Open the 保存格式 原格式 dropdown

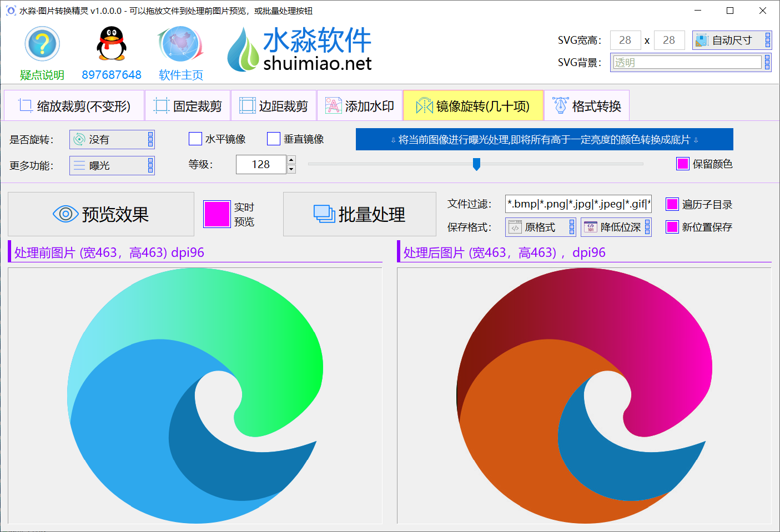pos(540,227)
